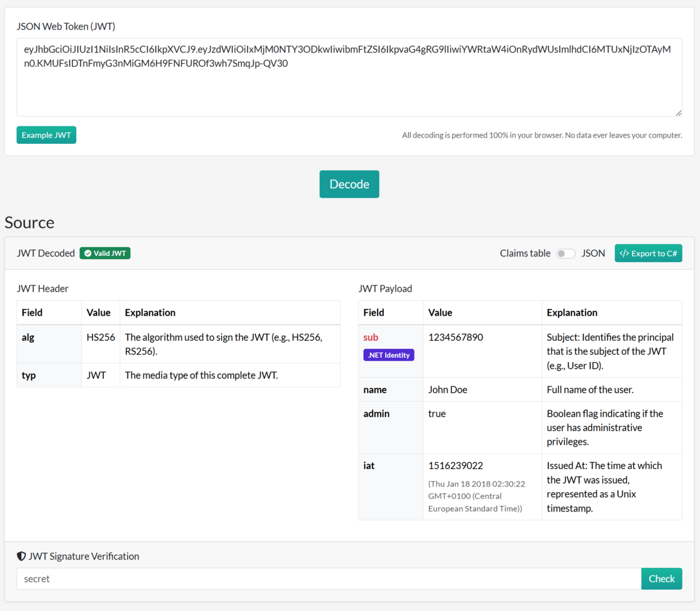The width and height of the screenshot is (700, 611).
Task: Click the Subject explanation text for sub
Action: coord(610,351)
